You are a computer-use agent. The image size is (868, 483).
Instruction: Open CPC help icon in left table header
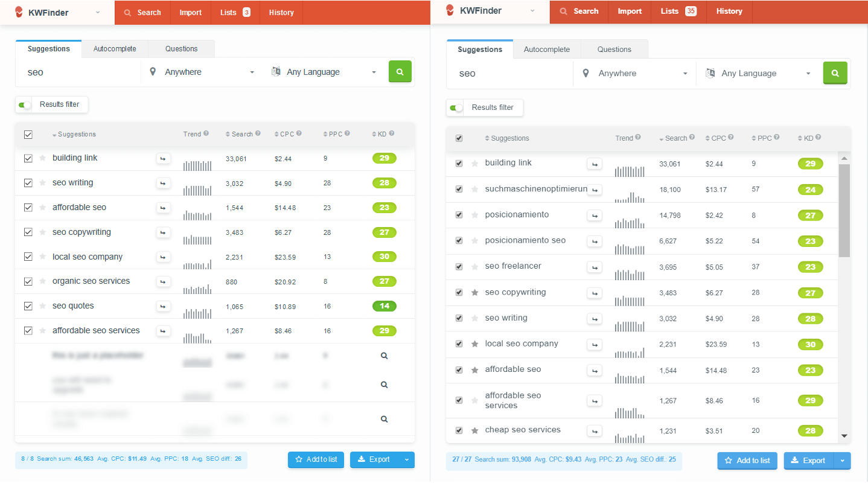(299, 134)
